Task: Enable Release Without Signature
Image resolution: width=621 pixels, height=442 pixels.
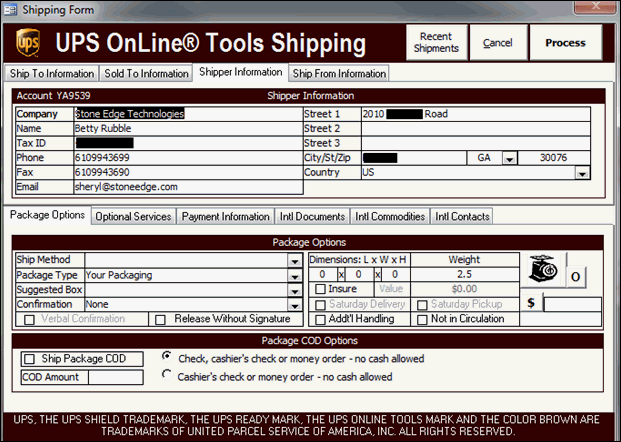Action: (160, 320)
